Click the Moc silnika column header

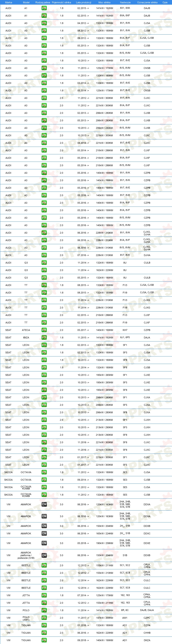point(104,2)
